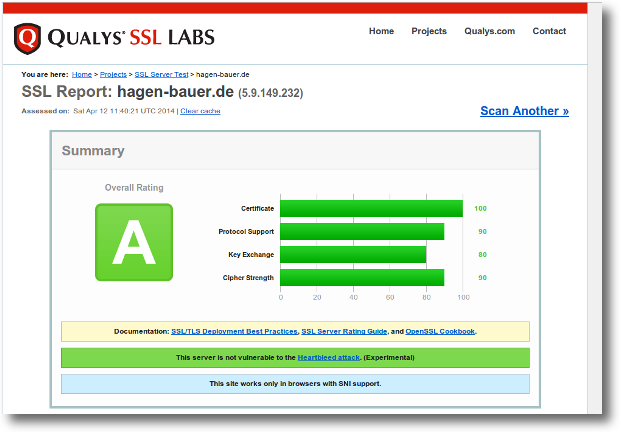Click the Qualys shield logo icon
The width and height of the screenshot is (620, 432).
27,38
